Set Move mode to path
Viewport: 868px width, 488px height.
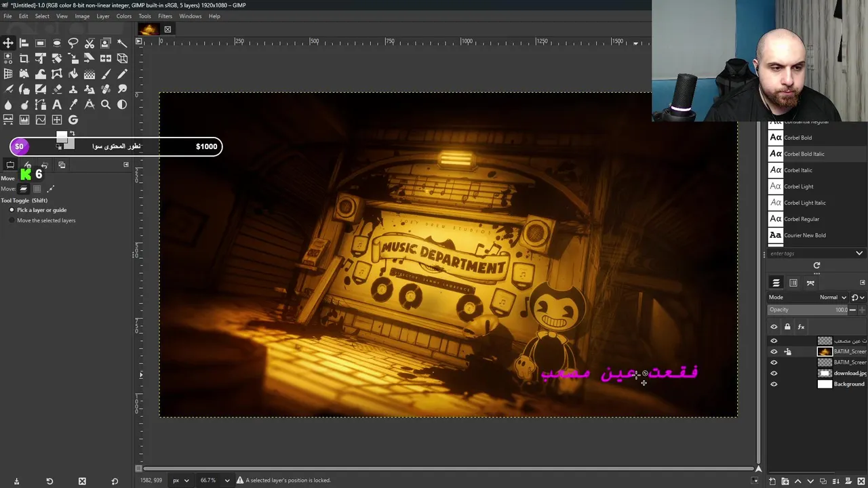(x=50, y=189)
